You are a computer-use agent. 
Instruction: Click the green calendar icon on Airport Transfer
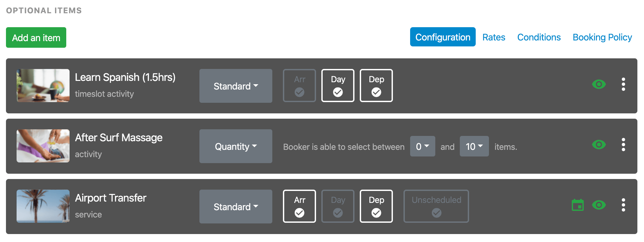(x=578, y=205)
